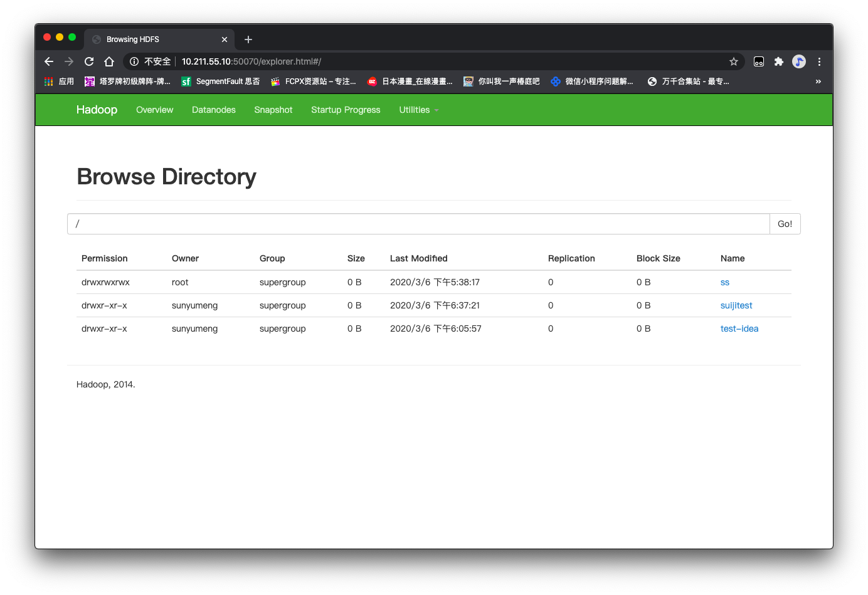The image size is (868, 595).
Task: Expand the Utilities dropdown menu
Action: coord(419,110)
